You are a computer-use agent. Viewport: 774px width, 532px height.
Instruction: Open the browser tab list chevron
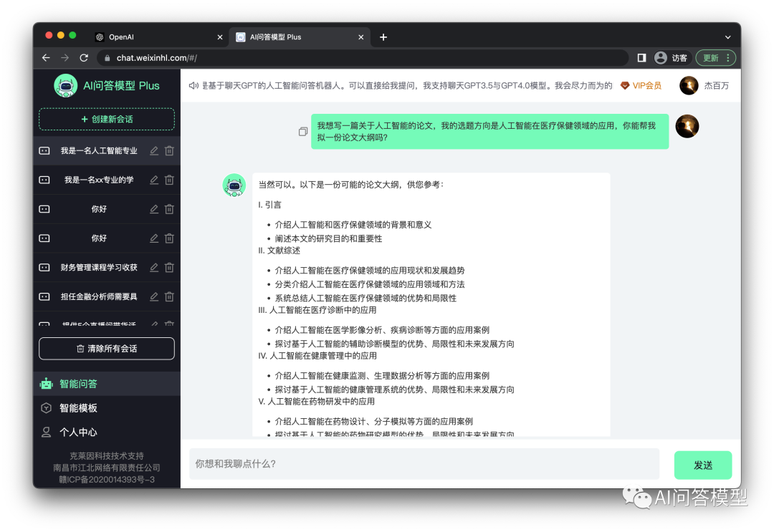pos(728,37)
